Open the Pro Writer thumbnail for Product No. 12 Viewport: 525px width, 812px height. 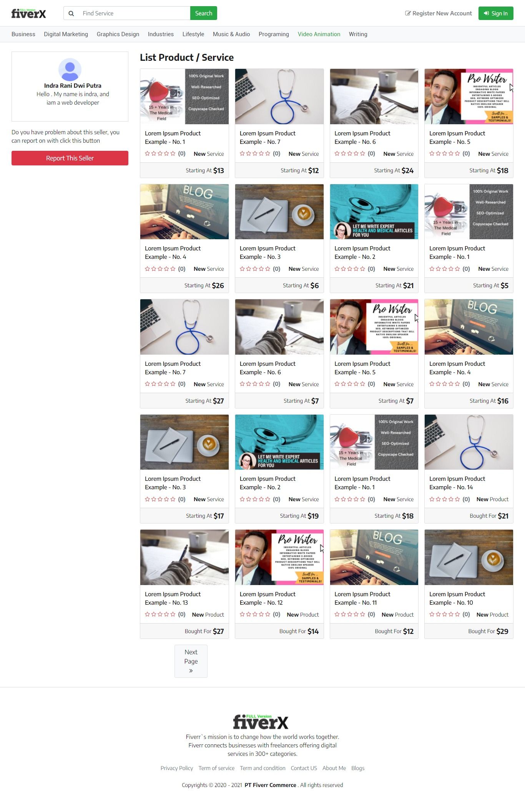pos(279,557)
